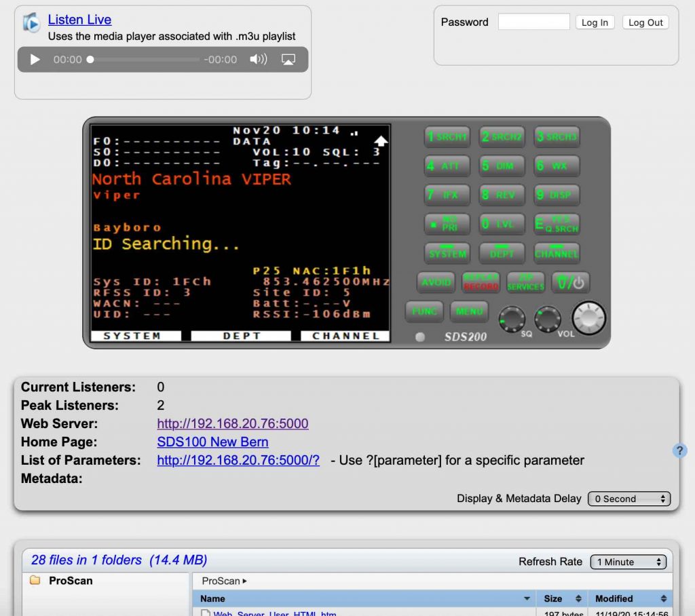Open the Refresh Rate dropdown
Image resolution: width=695 pixels, height=616 pixels.
(x=628, y=562)
